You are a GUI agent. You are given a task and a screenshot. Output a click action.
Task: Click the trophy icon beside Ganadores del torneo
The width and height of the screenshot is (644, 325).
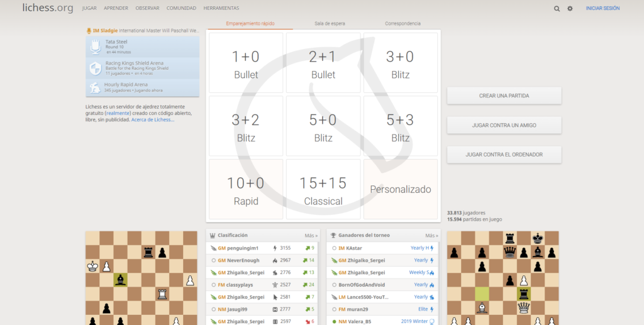click(x=333, y=236)
